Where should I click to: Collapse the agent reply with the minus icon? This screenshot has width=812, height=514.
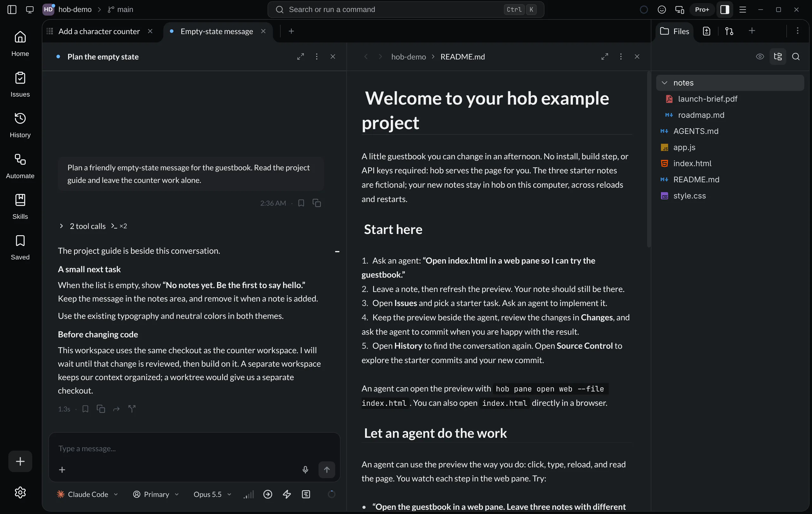pyautogui.click(x=337, y=251)
